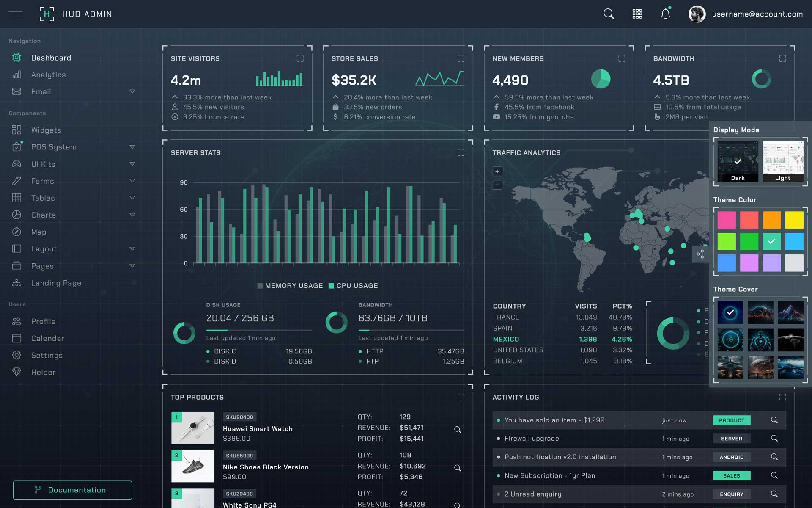Expand the POS System submenu
Image resolution: width=812 pixels, height=508 pixels.
click(x=132, y=147)
